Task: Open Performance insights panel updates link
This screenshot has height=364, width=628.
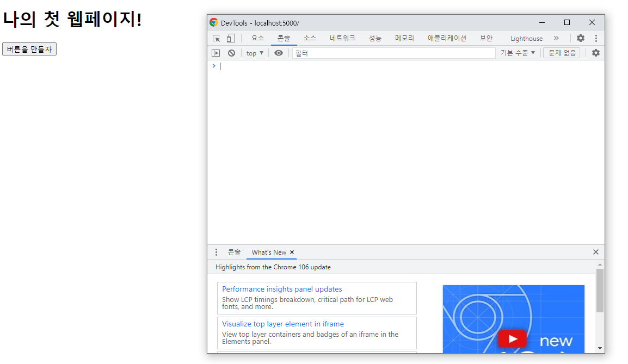Action: [x=282, y=289]
